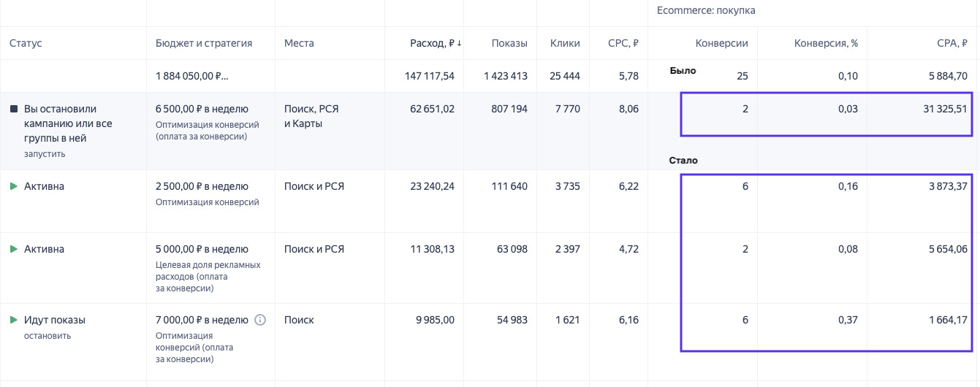The height and width of the screenshot is (387, 980).
Task: Click the Статус column header
Action: tap(26, 43)
